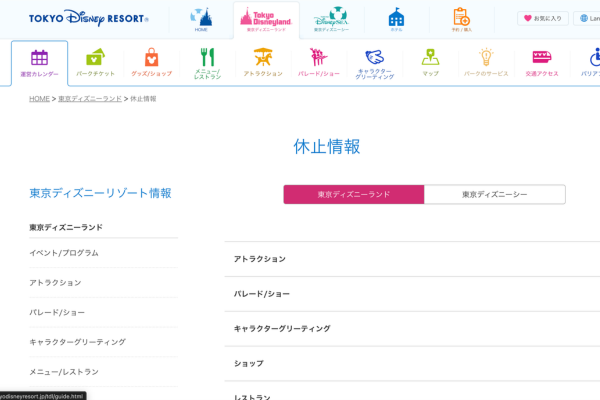Expand the アトラクション closure section
The image size is (600, 400).
click(x=412, y=259)
